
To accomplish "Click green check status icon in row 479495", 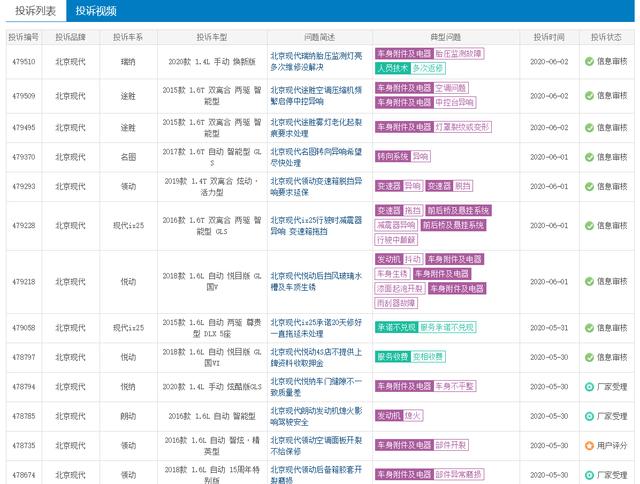I will click(x=589, y=128).
